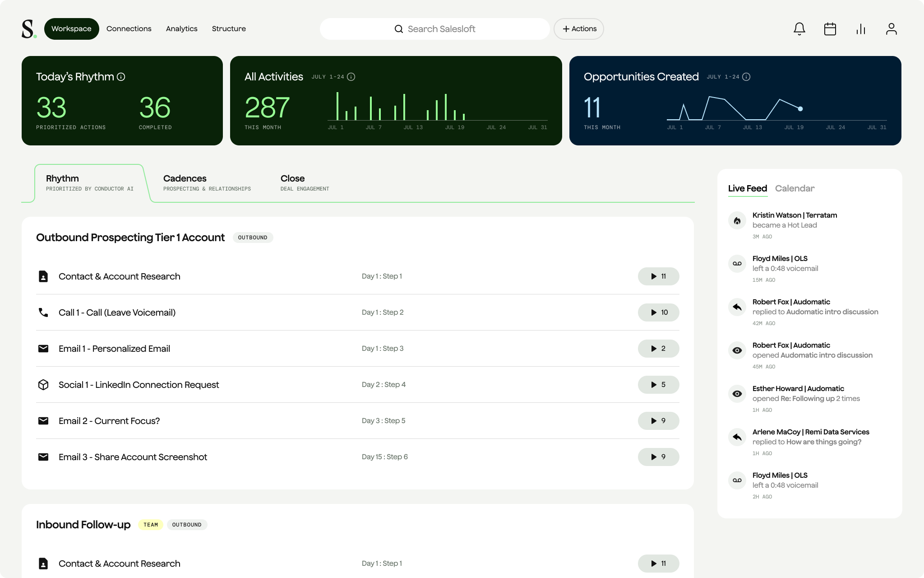Image resolution: width=924 pixels, height=578 pixels.
Task: Click voicemail icon for Floyd Miles 2H ago
Action: [x=737, y=480]
